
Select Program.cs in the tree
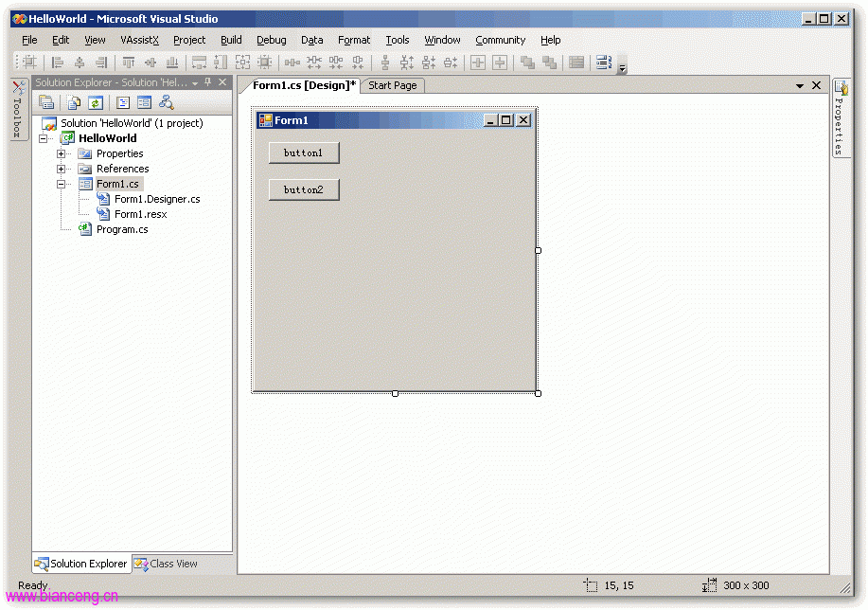pyautogui.click(x=122, y=229)
